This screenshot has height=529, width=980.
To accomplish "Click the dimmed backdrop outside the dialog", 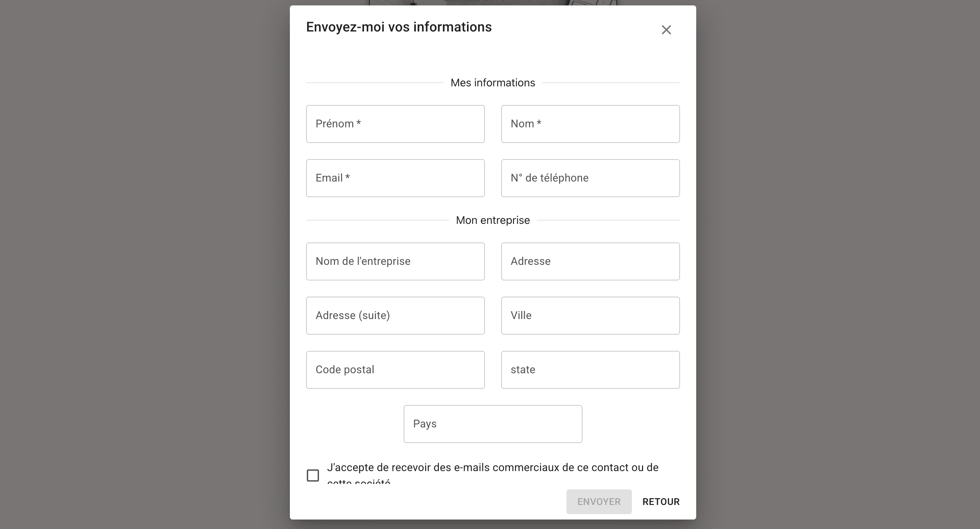I will tap(145, 267).
